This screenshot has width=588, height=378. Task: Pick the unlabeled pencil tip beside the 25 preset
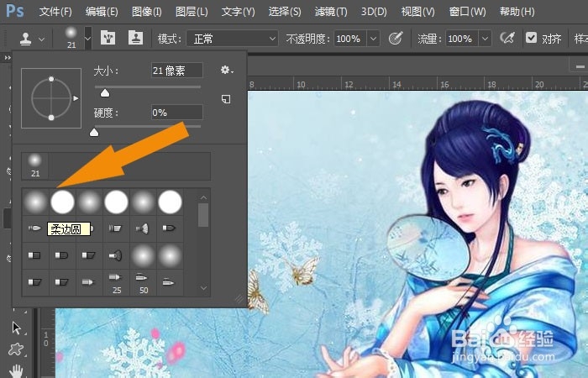point(88,281)
